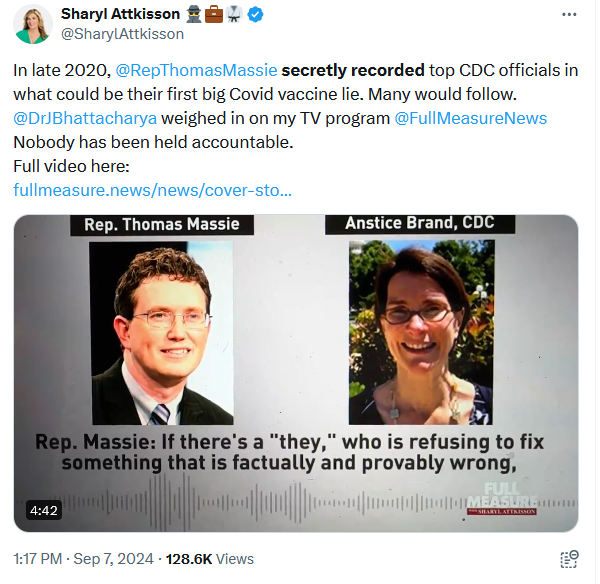
Task: Open the post analytics icon at bottom right
Action: pos(569,559)
